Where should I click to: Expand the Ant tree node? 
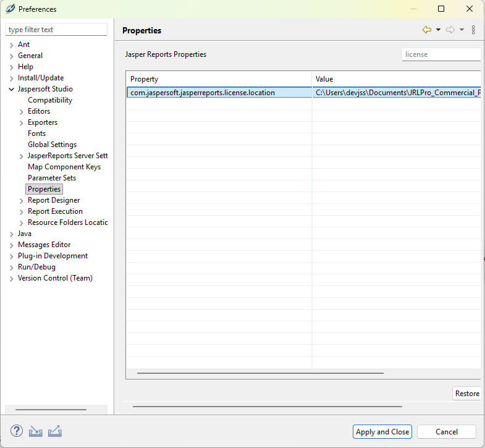coord(12,45)
